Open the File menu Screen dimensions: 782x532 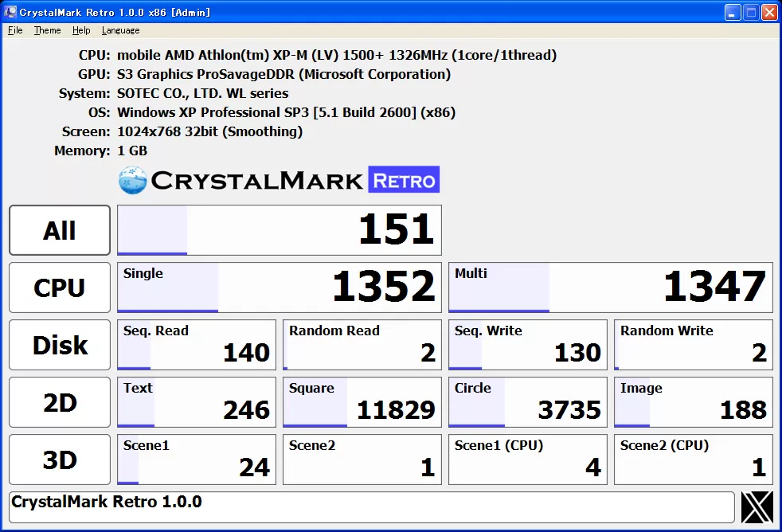pos(14,30)
